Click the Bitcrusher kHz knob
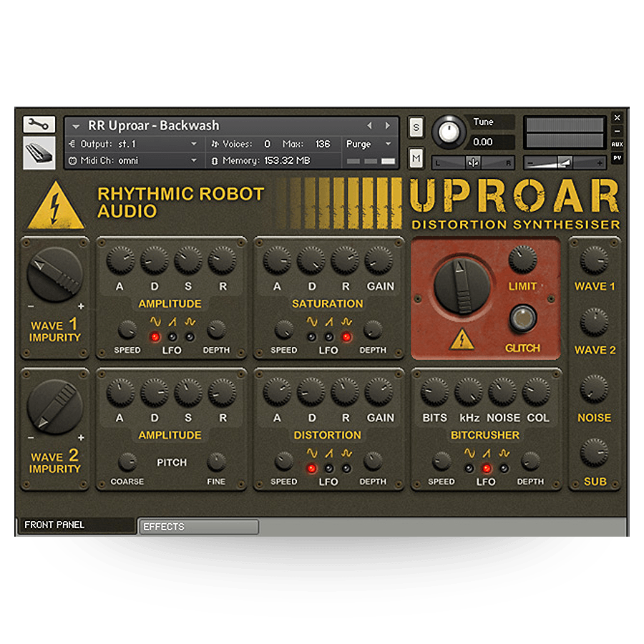Viewport: 644px width, 644px height. 469,392
